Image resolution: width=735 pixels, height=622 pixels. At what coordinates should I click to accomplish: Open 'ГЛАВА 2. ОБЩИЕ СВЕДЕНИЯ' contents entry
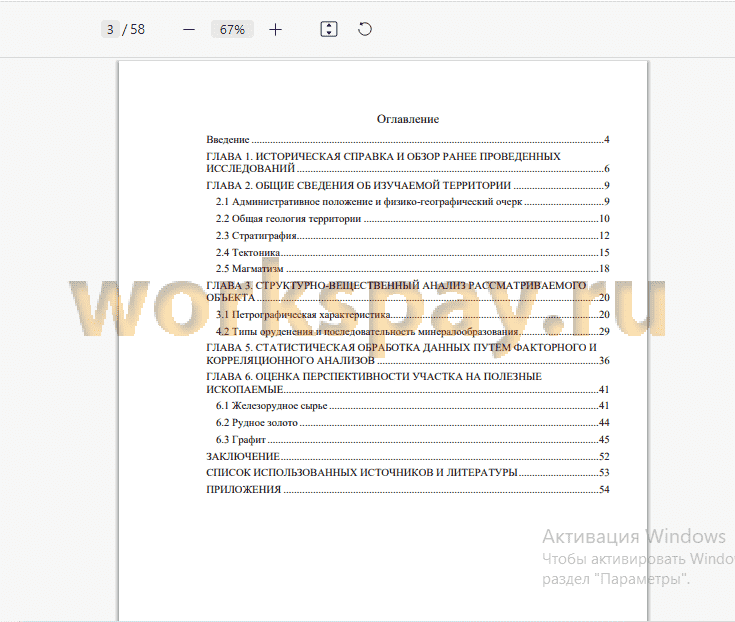408,186
